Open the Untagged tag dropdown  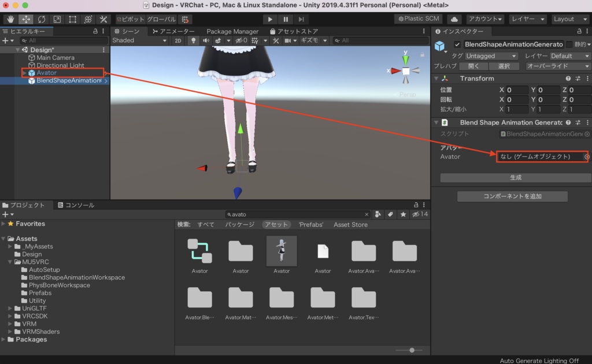point(491,56)
